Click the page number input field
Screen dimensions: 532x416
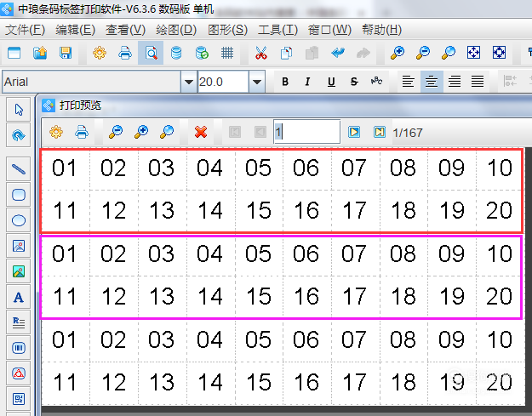coord(306,132)
